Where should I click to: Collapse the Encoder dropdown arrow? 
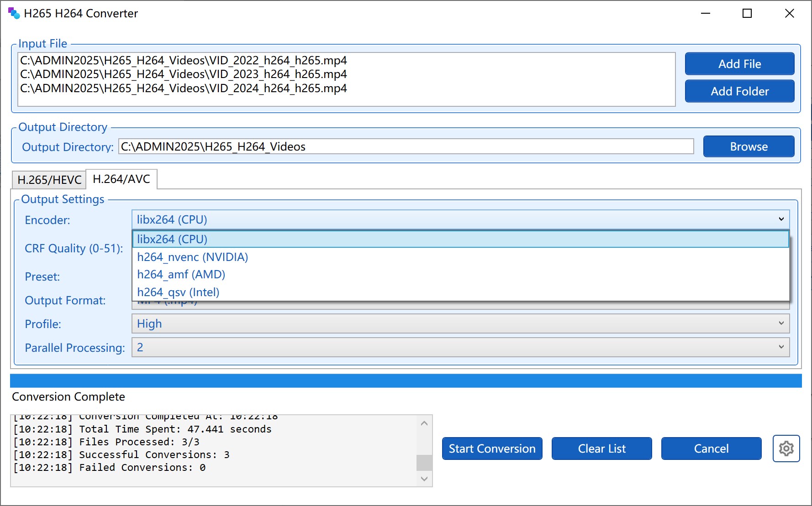tap(781, 219)
